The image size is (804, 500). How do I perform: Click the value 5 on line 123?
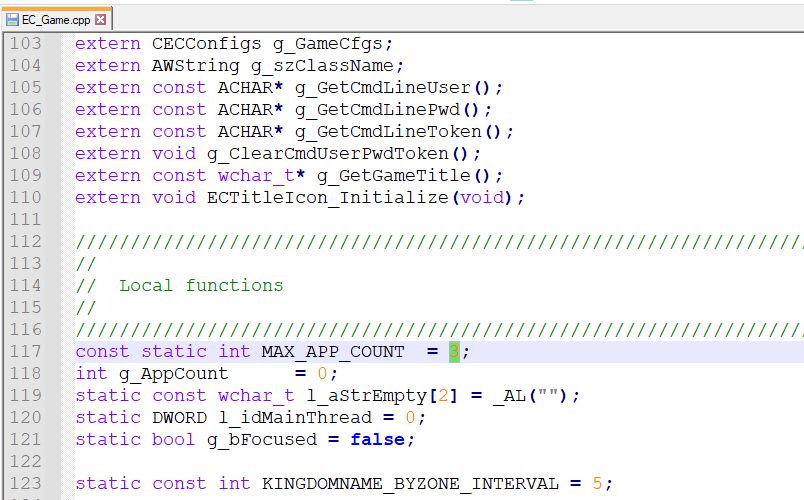[x=597, y=484]
